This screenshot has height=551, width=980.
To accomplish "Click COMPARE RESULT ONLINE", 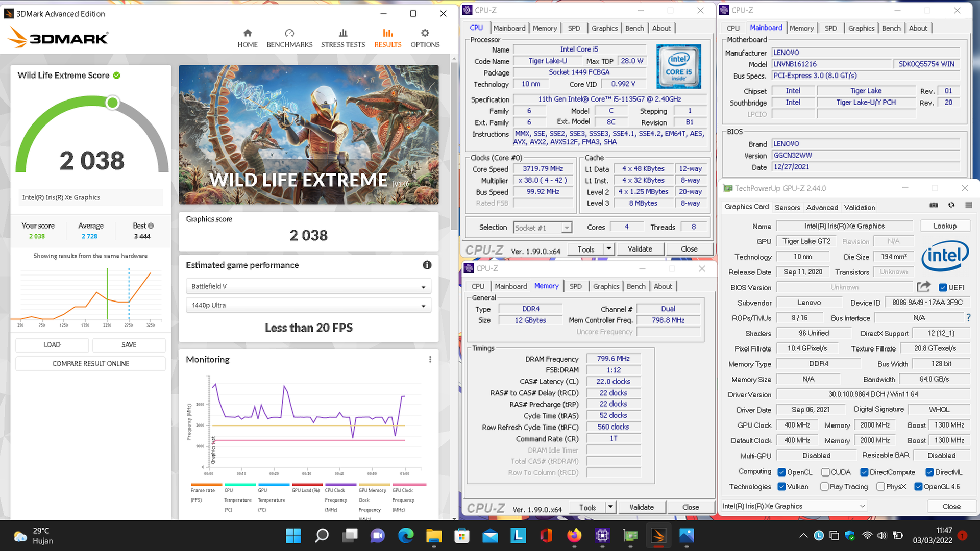I will 90,364.
